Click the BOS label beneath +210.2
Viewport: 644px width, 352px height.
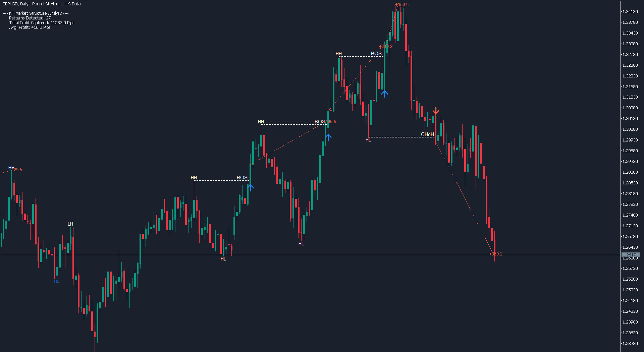376,54
